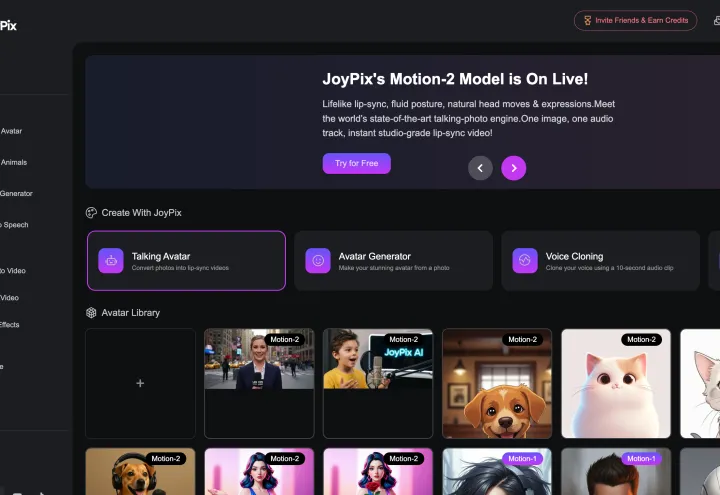Screen dimensions: 720x495
Task: Select the cartoon puppy avatar in the cafe
Action: [497, 383]
